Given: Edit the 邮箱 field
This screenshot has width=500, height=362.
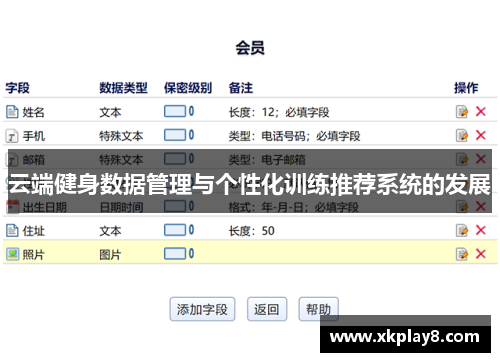Looking at the screenshot, I should 462,159.
